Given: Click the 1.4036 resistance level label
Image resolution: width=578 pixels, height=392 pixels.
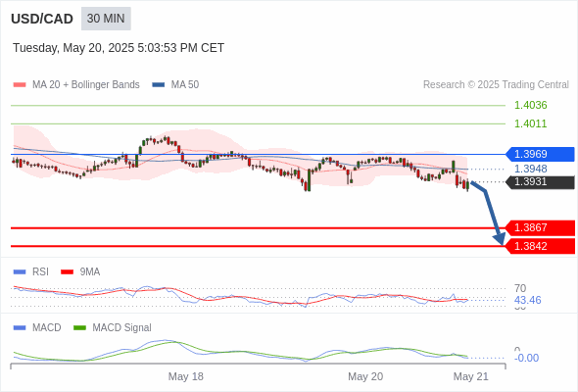Looking at the screenshot, I should 530,105.
